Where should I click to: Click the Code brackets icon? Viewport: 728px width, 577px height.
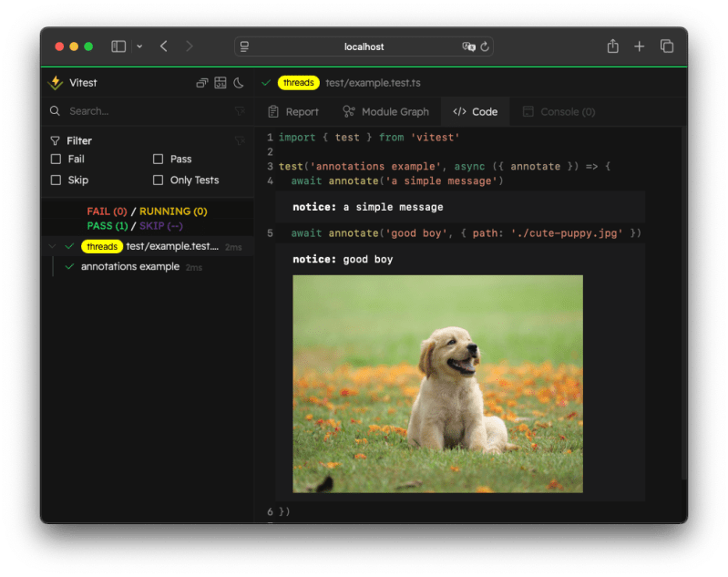click(x=459, y=111)
